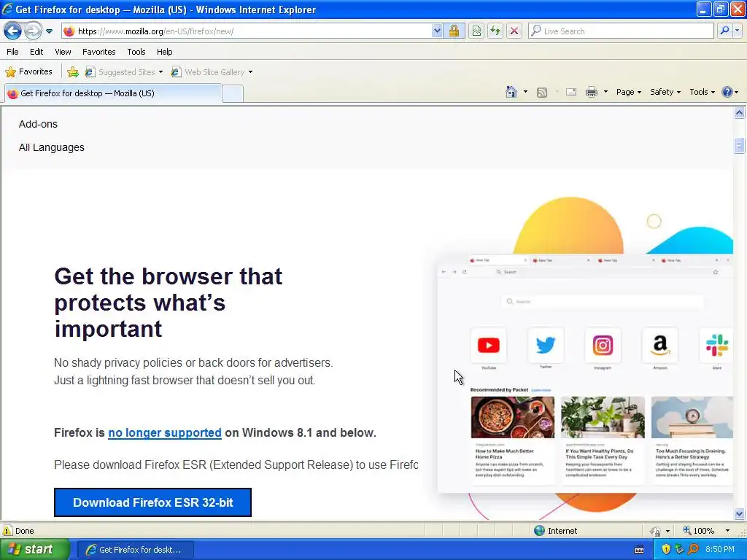The height and width of the screenshot is (560, 747).
Task: Click the Print icon
Action: (591, 92)
